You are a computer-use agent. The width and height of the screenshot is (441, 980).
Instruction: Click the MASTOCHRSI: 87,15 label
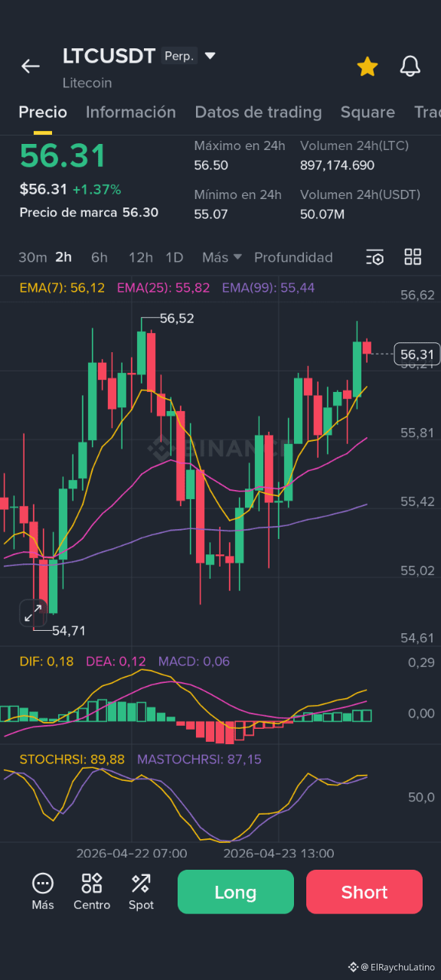point(199,759)
